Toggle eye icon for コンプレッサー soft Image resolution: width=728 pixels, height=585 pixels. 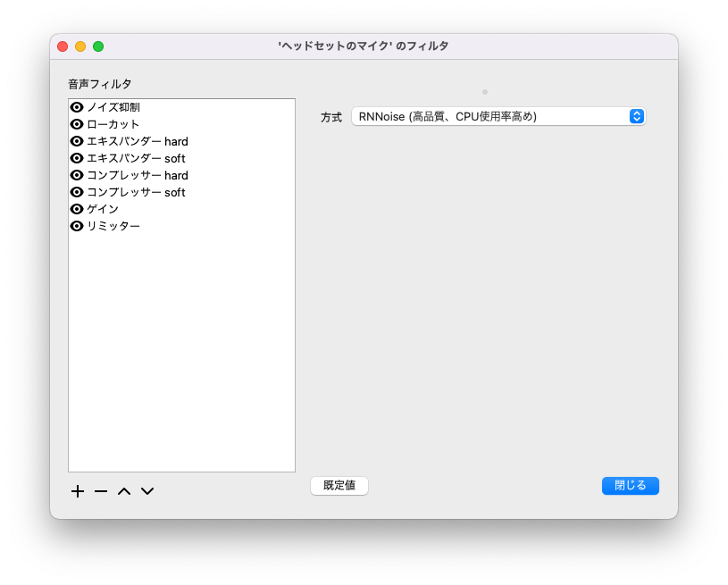77,192
